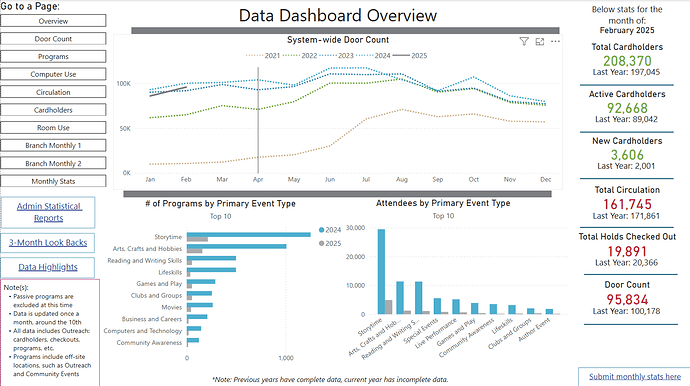This screenshot has width=690, height=386.
Task: Click the Business and Careers category label
Action: click(152, 319)
